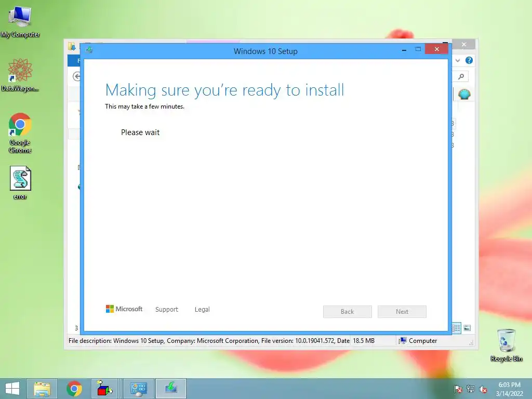This screenshot has height=399, width=532.
Task: Click the Next button in Setup
Action: coord(402,312)
